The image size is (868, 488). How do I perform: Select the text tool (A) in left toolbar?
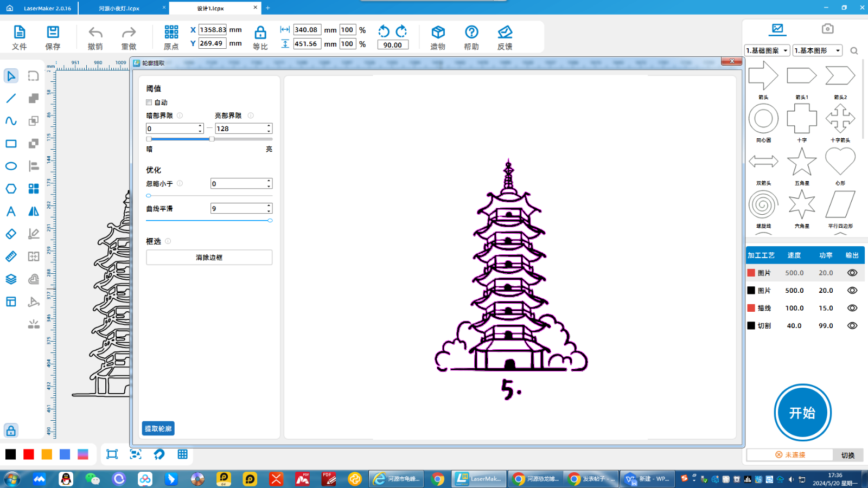(10, 211)
